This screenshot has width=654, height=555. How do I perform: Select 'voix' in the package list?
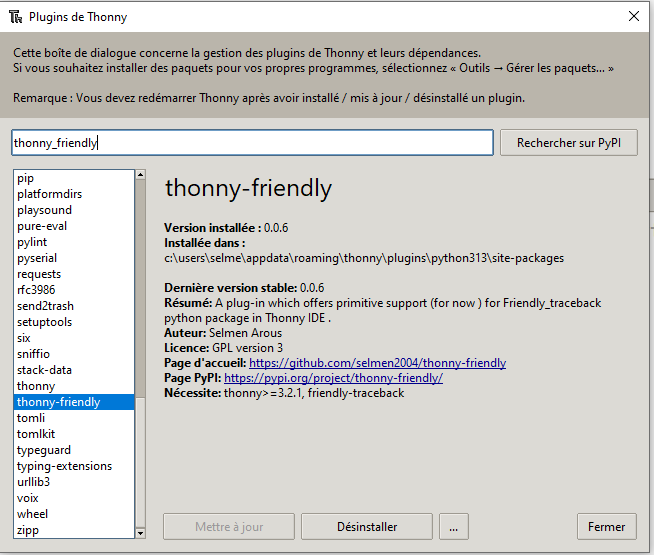pyautogui.click(x=74, y=498)
